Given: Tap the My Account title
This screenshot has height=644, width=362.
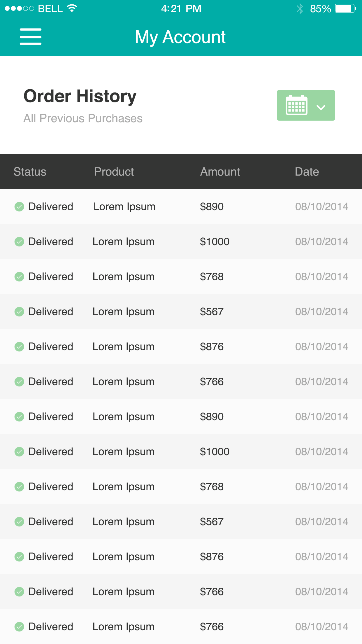Looking at the screenshot, I should pyautogui.click(x=180, y=37).
